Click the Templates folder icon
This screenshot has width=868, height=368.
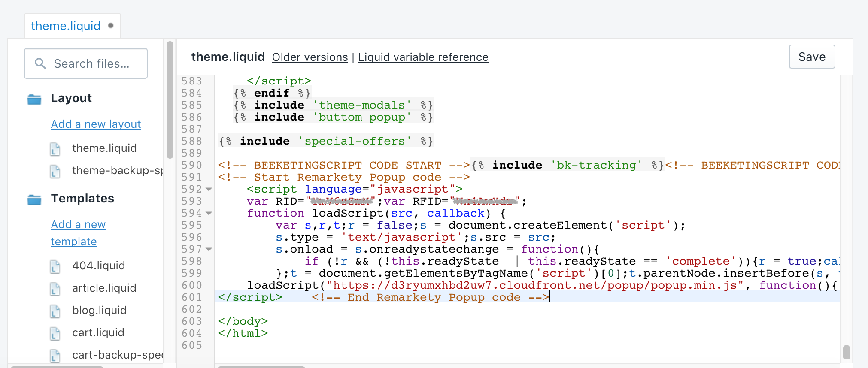[34, 199]
